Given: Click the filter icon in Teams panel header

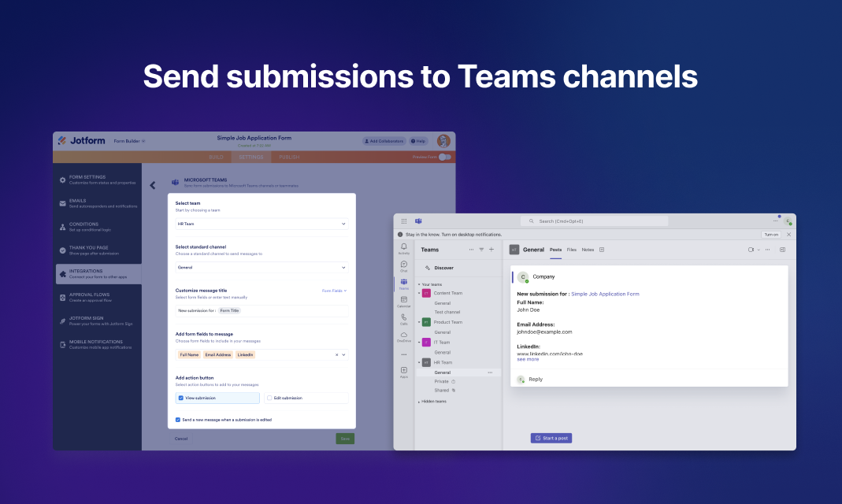Looking at the screenshot, I should pyautogui.click(x=482, y=250).
